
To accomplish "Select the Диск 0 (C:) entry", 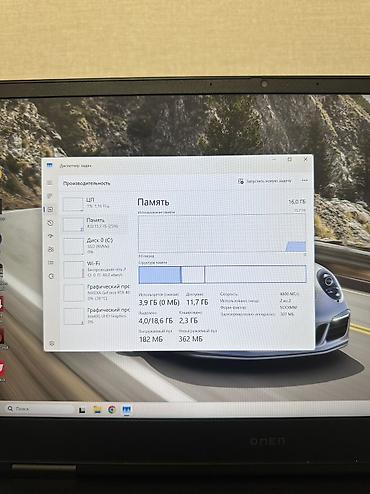I will [x=95, y=246].
